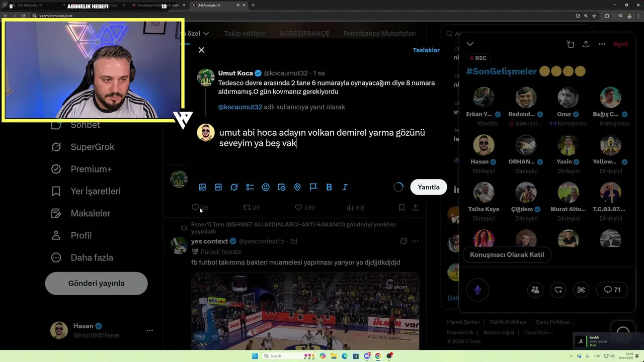The height and width of the screenshot is (362, 644).
Task: Tag a location on the reply
Action: point(297,187)
